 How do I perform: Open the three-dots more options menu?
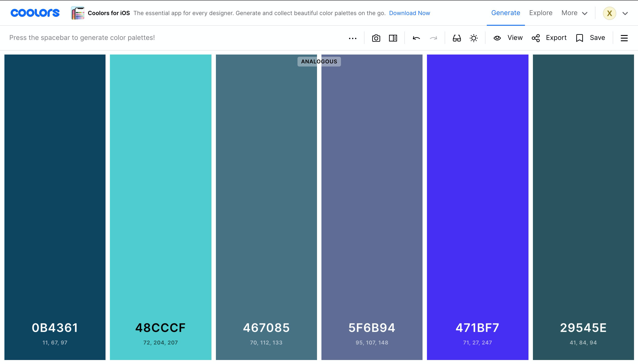(x=352, y=38)
